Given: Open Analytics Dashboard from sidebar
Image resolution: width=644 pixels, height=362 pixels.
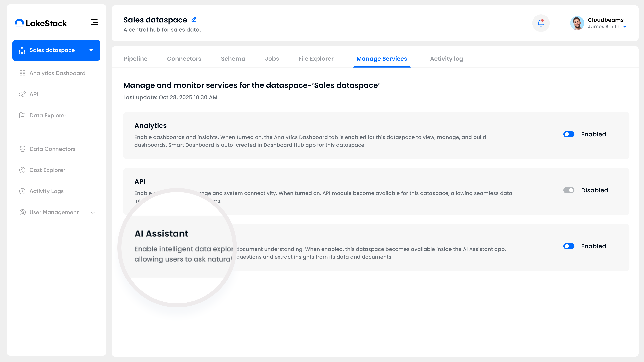Looking at the screenshot, I should coord(57,73).
